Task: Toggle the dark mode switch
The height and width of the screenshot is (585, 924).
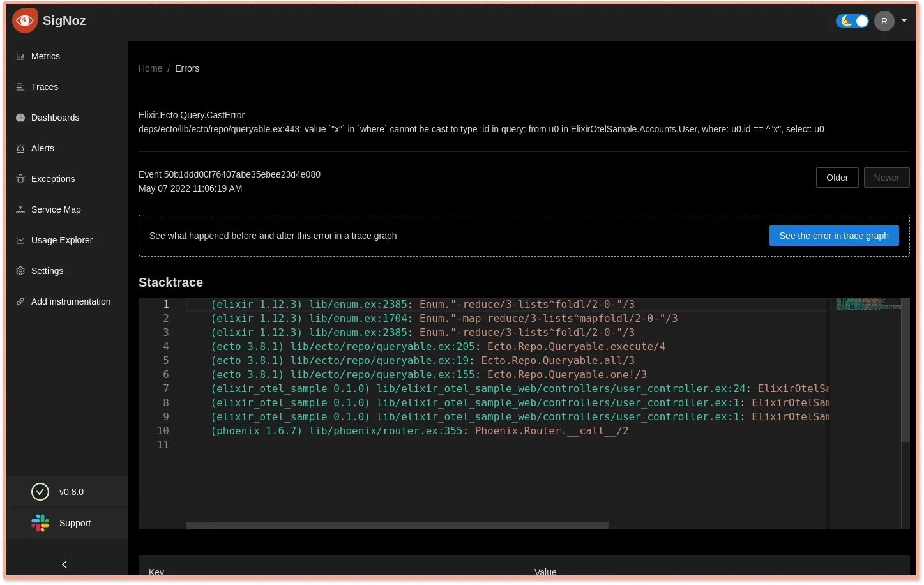Action: (x=852, y=21)
